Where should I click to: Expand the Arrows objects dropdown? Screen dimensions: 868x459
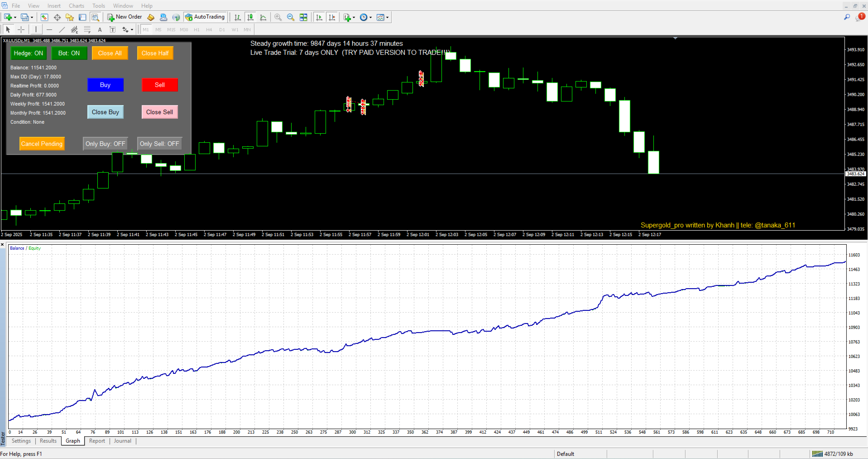pyautogui.click(x=132, y=30)
